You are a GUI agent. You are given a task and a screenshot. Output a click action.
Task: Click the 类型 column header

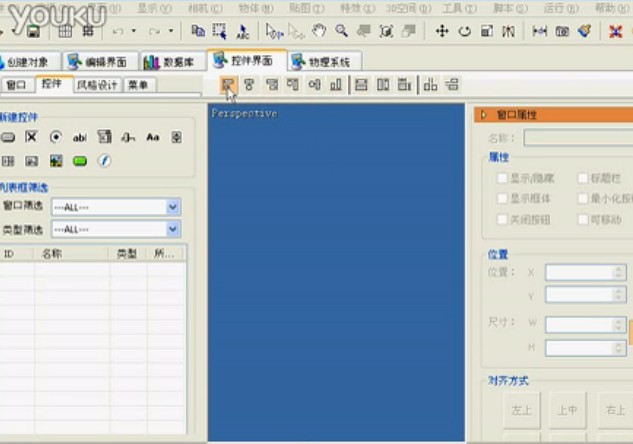point(128,254)
